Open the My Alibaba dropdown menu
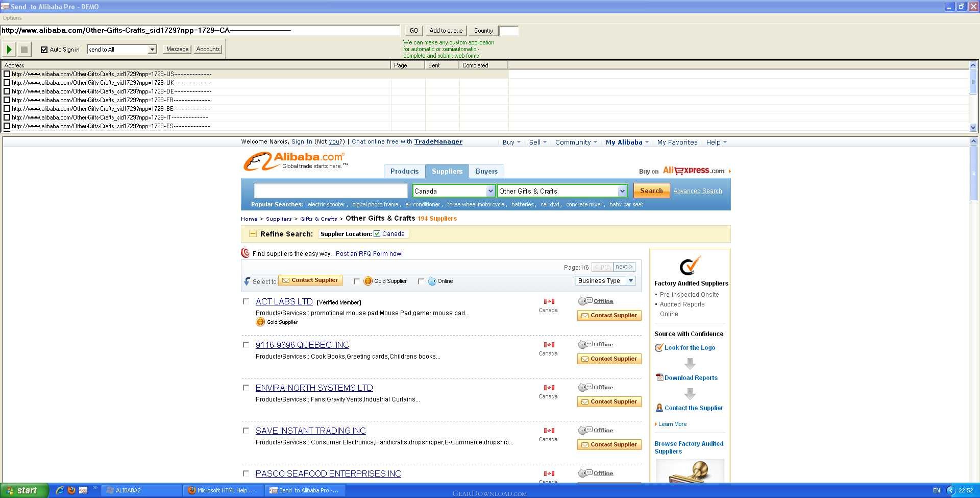Screen dimensions: 980x498 click(x=627, y=143)
